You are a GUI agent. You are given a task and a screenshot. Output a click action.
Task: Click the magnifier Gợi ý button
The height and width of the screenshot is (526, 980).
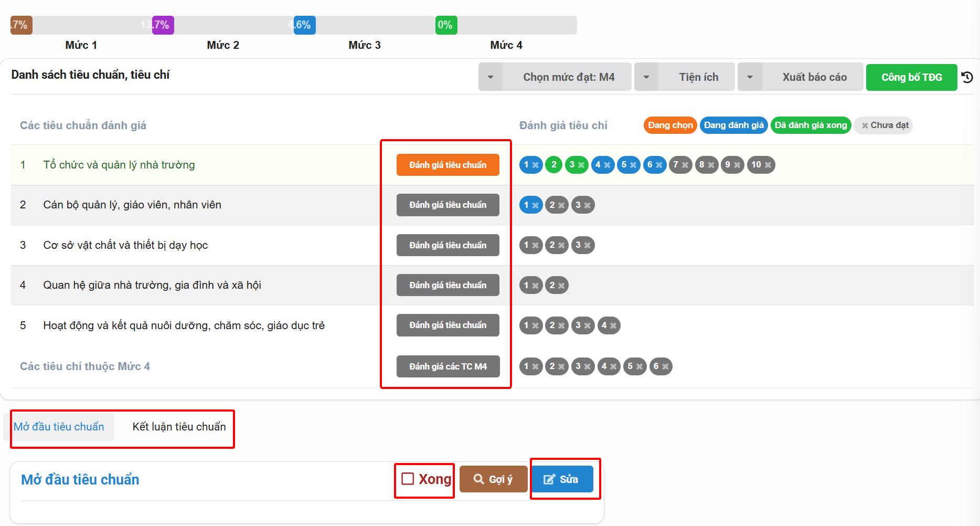pyautogui.click(x=493, y=479)
